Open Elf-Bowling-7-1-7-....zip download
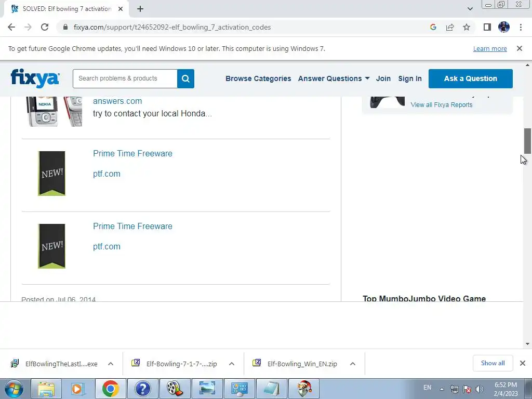Image resolution: width=532 pixels, height=399 pixels. [x=175, y=364]
